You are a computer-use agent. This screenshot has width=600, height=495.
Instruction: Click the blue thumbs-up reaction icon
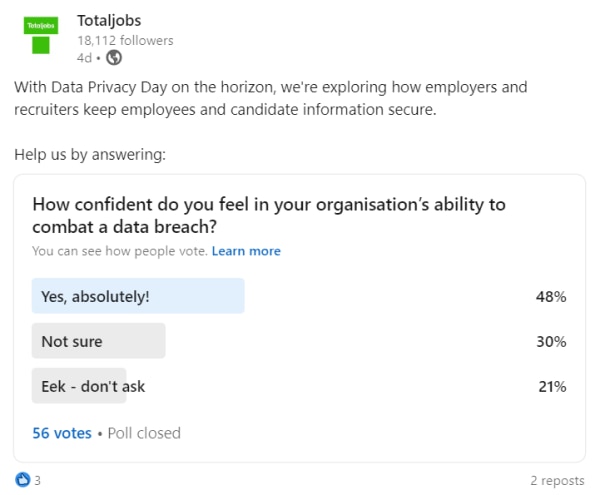coord(23,480)
